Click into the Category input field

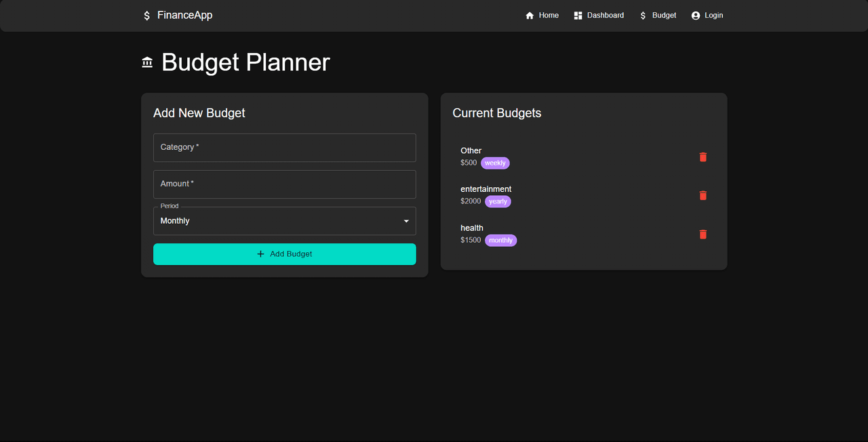pos(284,148)
